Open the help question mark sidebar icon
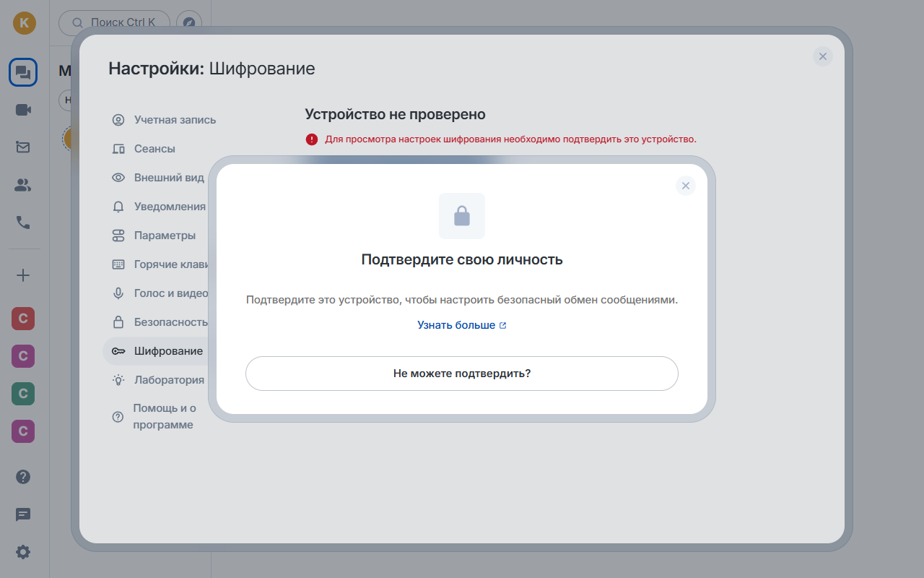 coord(23,477)
